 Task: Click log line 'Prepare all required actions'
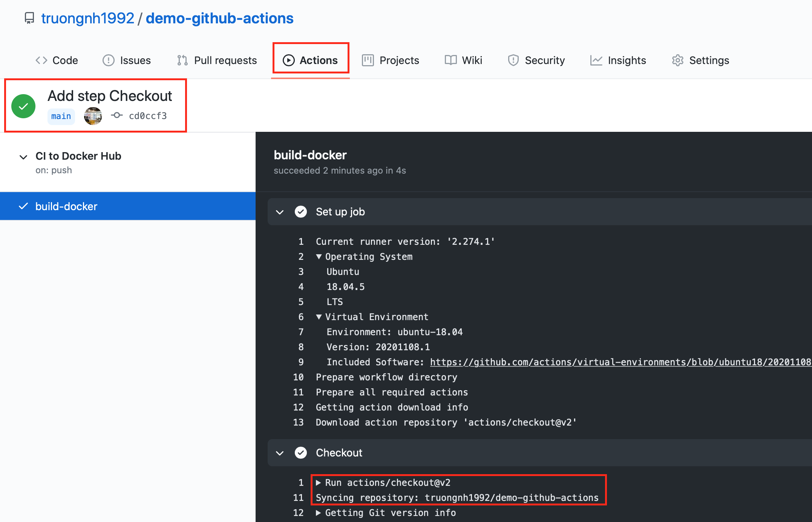click(392, 392)
